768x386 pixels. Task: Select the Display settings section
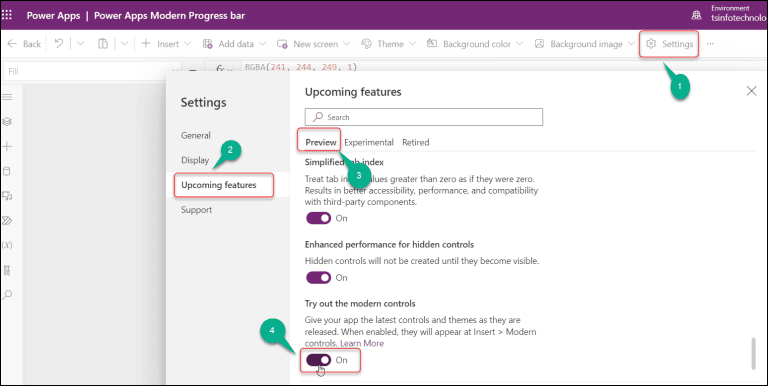click(x=195, y=160)
